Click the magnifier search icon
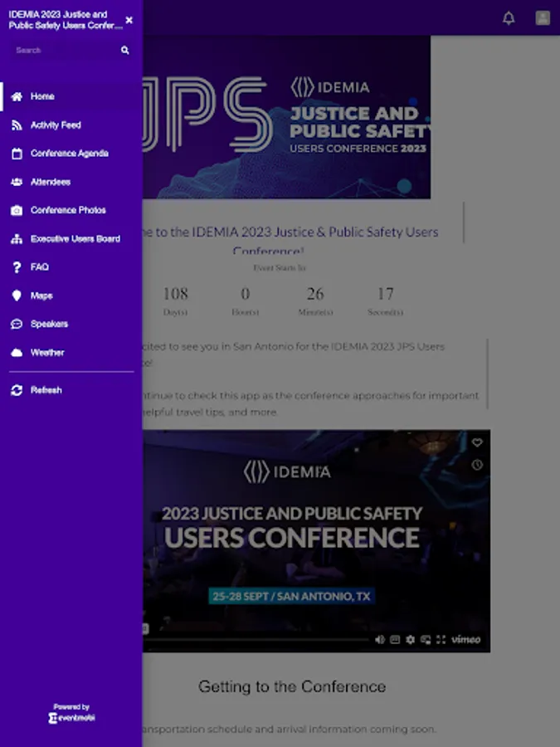 pyautogui.click(x=124, y=50)
